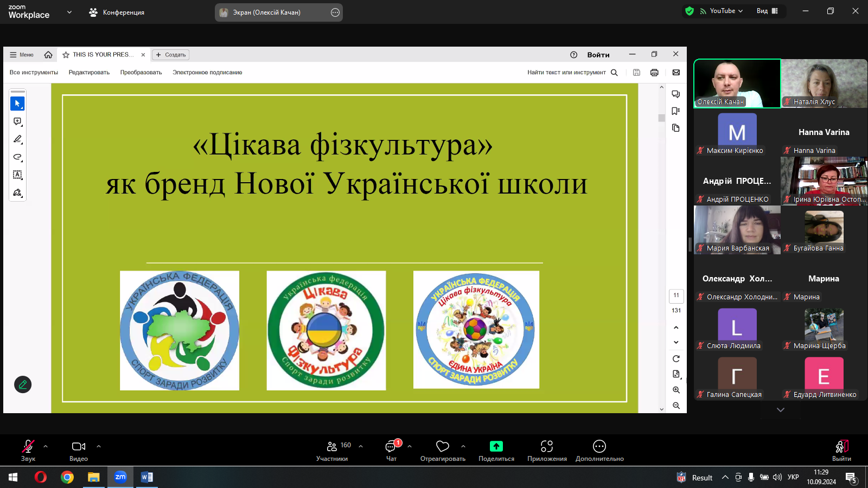Click the rotate page icon
The image size is (868, 488).
[676, 359]
